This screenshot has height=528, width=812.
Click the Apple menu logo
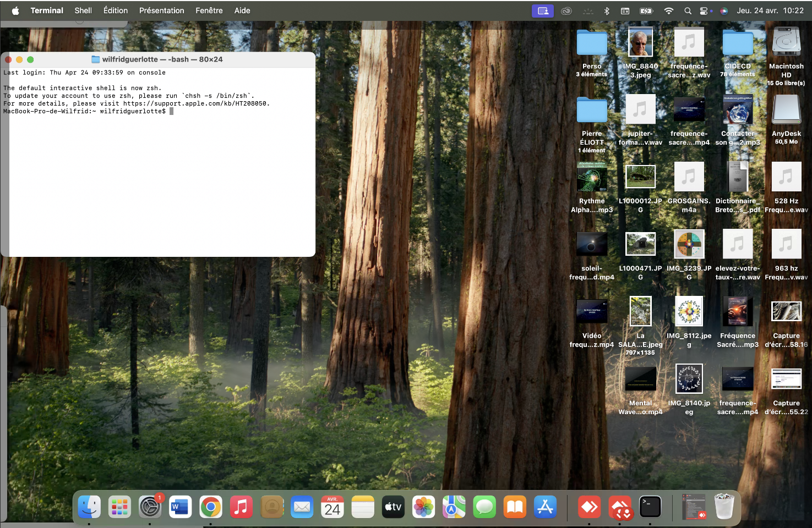15,10
